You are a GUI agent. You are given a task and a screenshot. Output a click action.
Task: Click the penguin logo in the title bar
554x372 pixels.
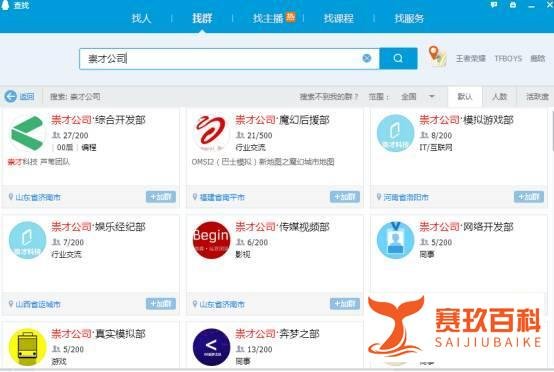point(5,5)
